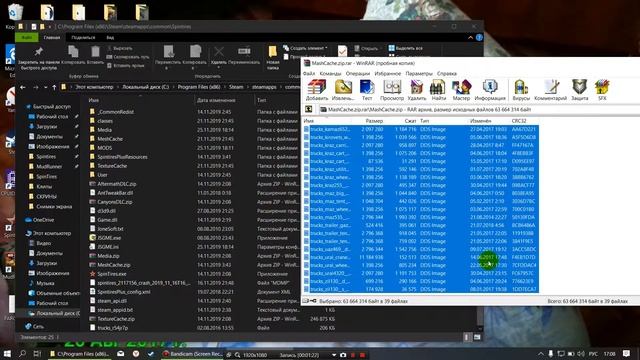The height and width of the screenshot is (360, 640).
Task: Switch to the Explorer Главная ribbon tab
Action: (x=52, y=38)
